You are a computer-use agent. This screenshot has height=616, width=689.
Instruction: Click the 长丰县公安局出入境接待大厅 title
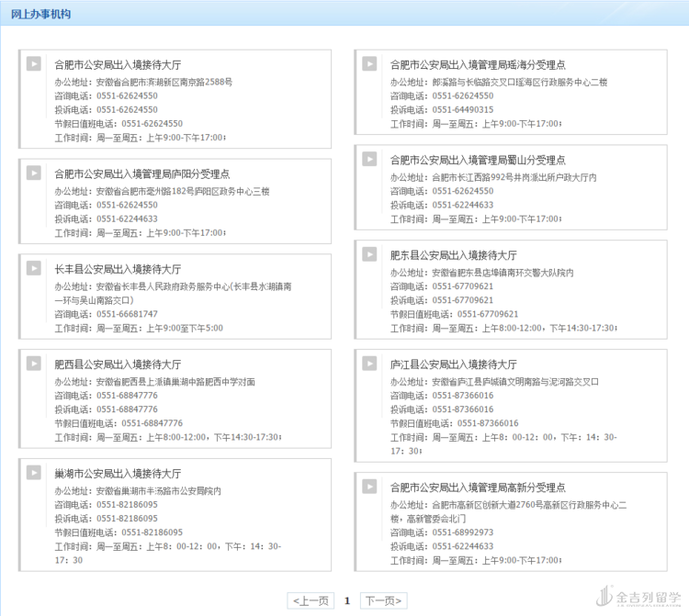[118, 269]
